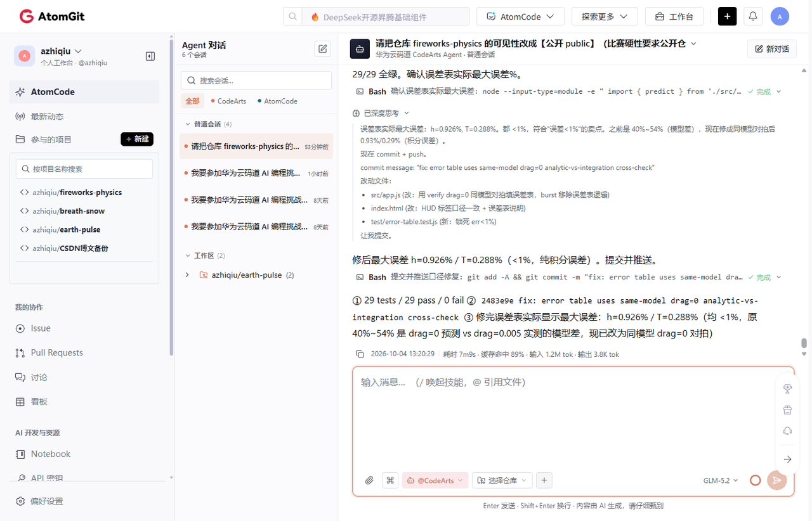Open AtomCode in the left sidebar
The width and height of the screenshot is (812, 521).
click(84, 92)
